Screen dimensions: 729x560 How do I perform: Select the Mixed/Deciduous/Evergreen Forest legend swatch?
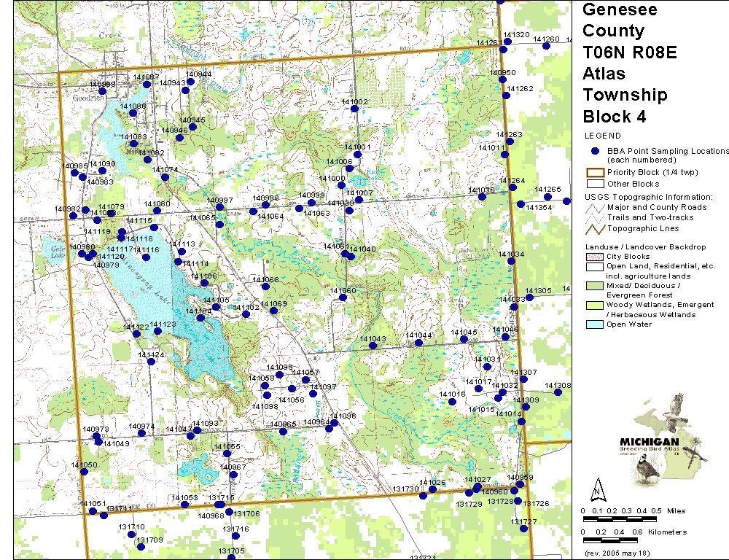tap(595, 287)
